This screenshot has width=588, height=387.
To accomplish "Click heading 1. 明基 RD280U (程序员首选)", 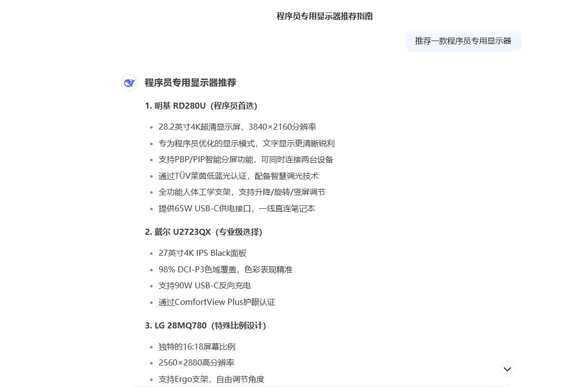I will 201,106.
